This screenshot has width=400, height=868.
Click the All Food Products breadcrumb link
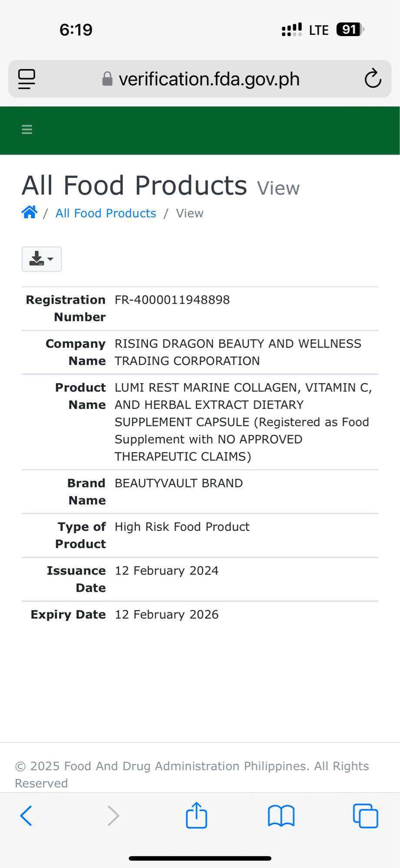point(106,213)
